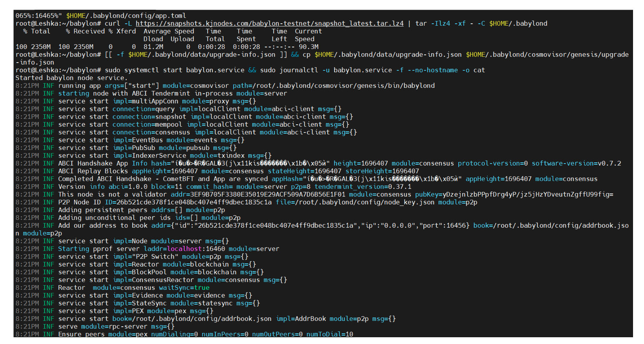Click 'Starting pprof server laddr=localhost:16460' line
This screenshot has height=344, width=644.
pos(147,249)
